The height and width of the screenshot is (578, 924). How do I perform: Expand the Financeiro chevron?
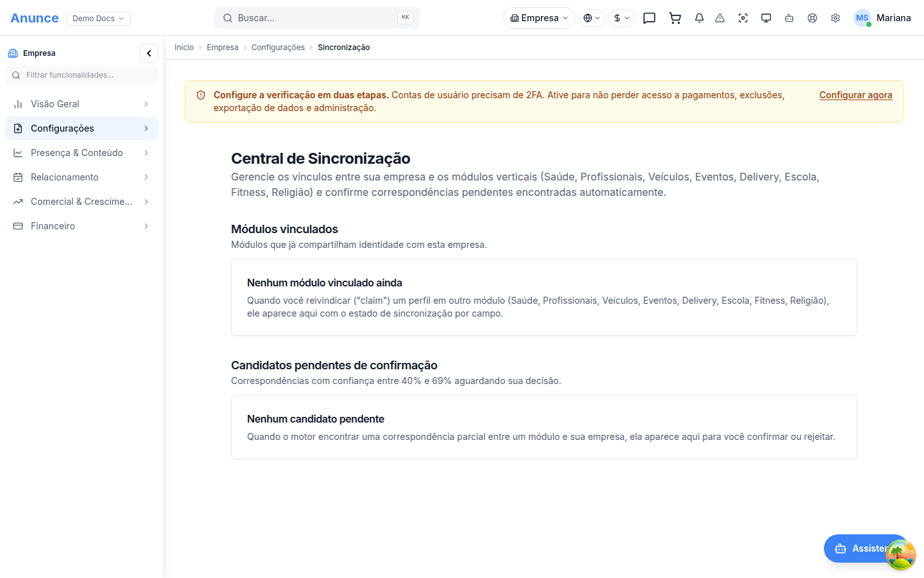(146, 226)
